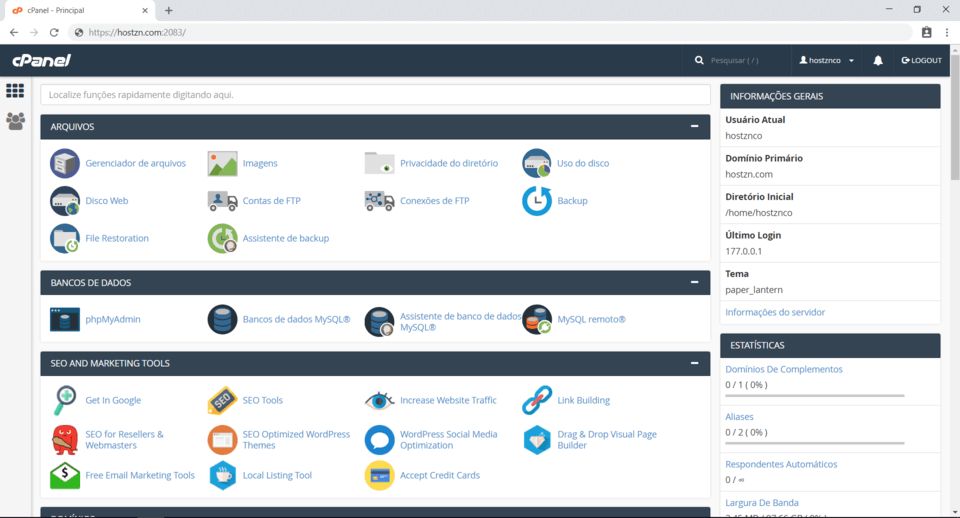
Task: Click the Aliases usage progress bar
Action: pos(814,443)
